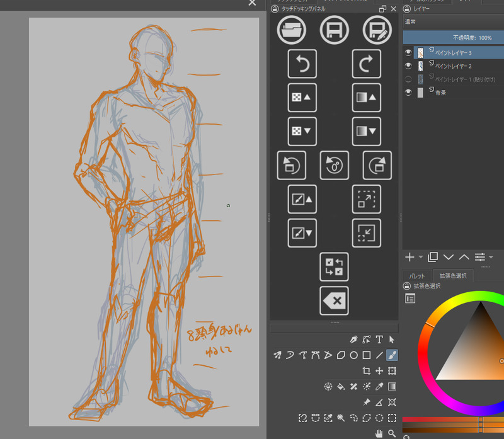
Task: Toggle visibility of ペイントレイヤー 2
Action: point(408,66)
